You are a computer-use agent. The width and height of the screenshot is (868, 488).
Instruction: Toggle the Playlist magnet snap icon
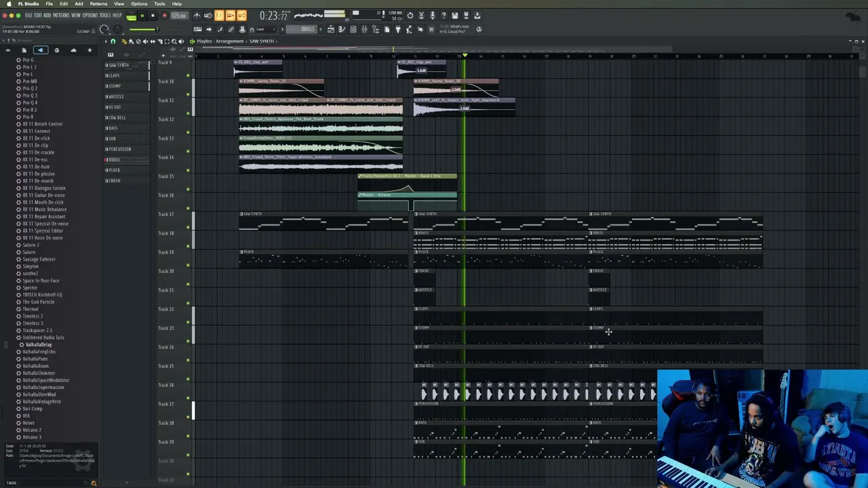pos(113,41)
